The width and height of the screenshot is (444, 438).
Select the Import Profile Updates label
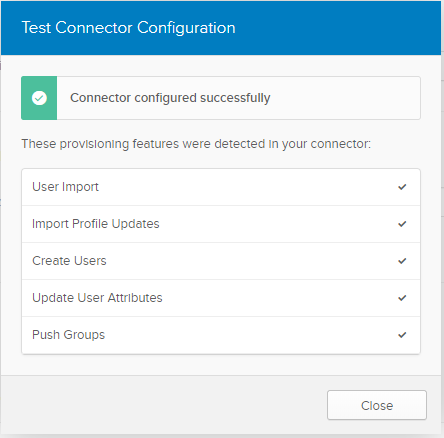pyautogui.click(x=96, y=224)
